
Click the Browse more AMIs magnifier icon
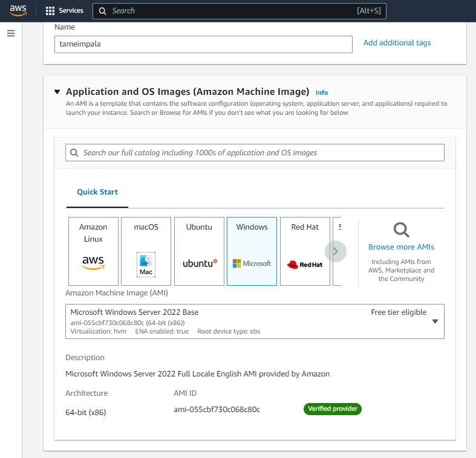401,230
